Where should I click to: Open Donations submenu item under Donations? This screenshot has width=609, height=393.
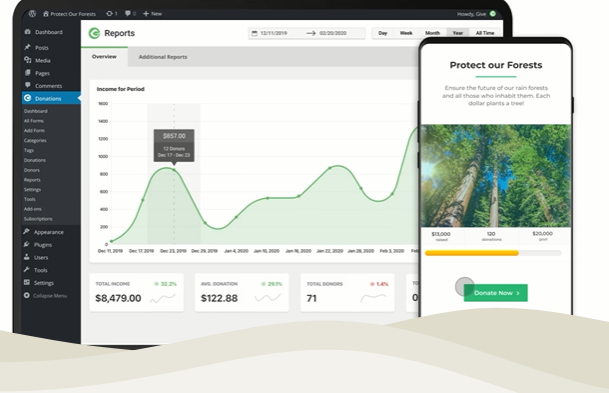pos(35,160)
